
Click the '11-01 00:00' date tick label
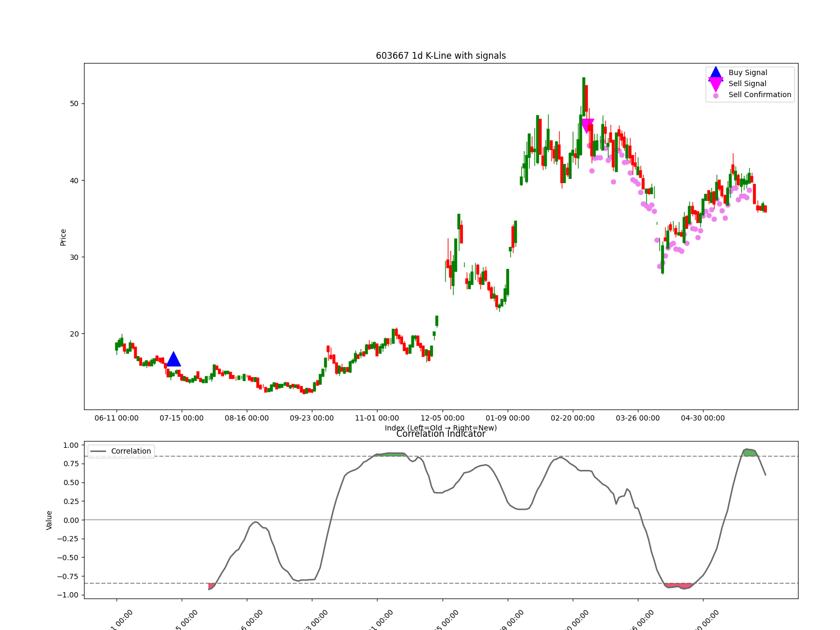tap(377, 418)
